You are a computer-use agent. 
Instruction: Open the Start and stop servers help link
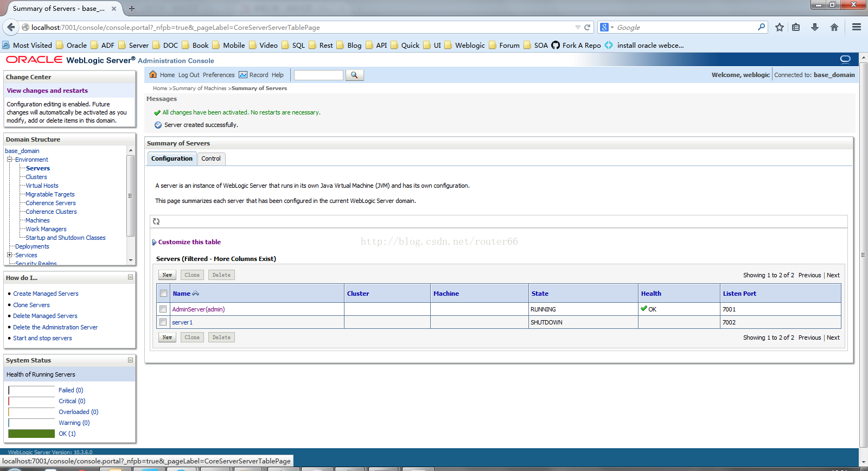click(x=42, y=338)
